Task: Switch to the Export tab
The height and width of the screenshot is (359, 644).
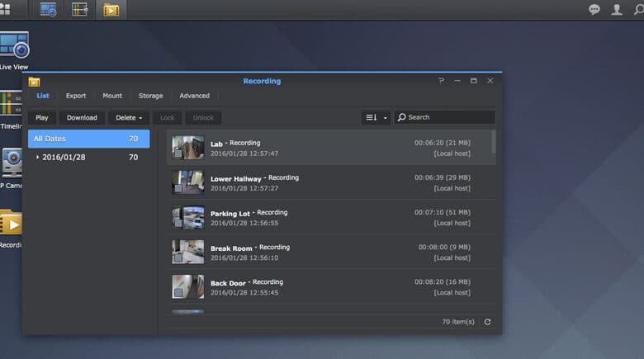Action: 76,96
